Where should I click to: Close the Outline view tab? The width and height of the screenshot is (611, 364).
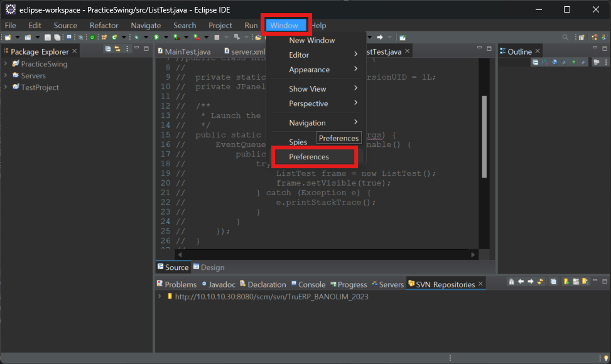[538, 51]
